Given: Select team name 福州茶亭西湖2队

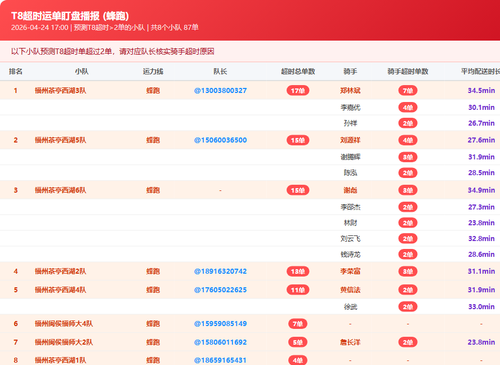Looking at the screenshot, I should pos(60,271).
